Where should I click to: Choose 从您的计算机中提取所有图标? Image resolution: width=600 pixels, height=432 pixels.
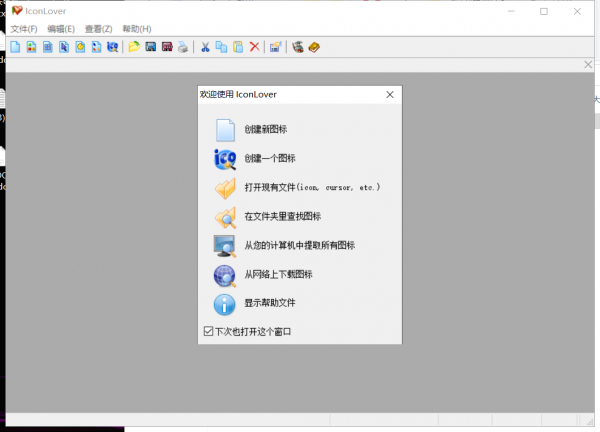[300, 245]
